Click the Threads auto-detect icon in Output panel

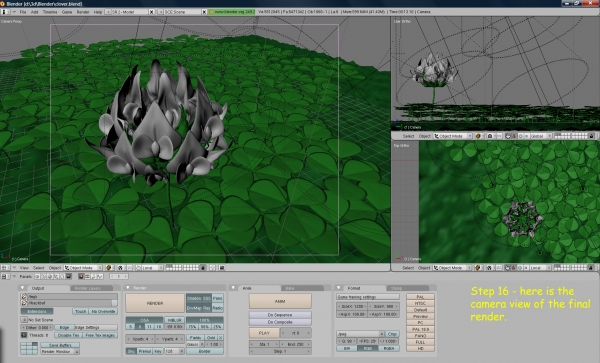coord(24,335)
